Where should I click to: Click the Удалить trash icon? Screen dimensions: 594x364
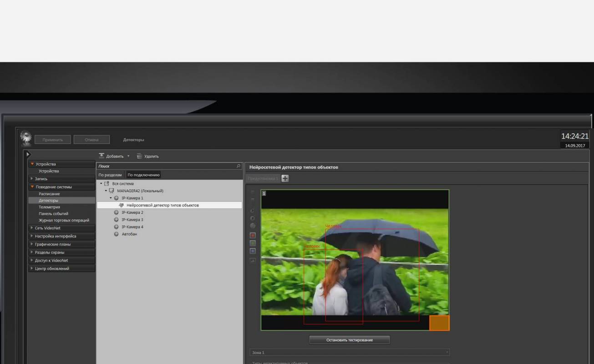(140, 156)
